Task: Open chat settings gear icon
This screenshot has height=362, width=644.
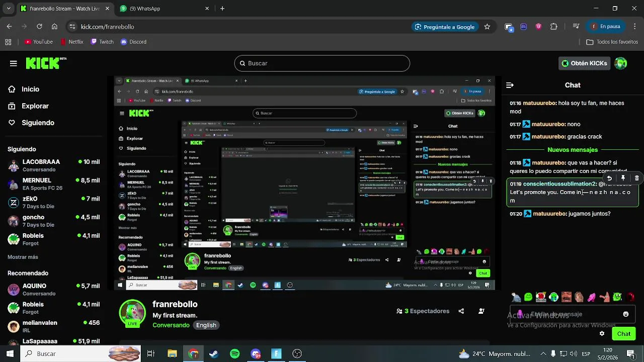Action: click(602, 334)
